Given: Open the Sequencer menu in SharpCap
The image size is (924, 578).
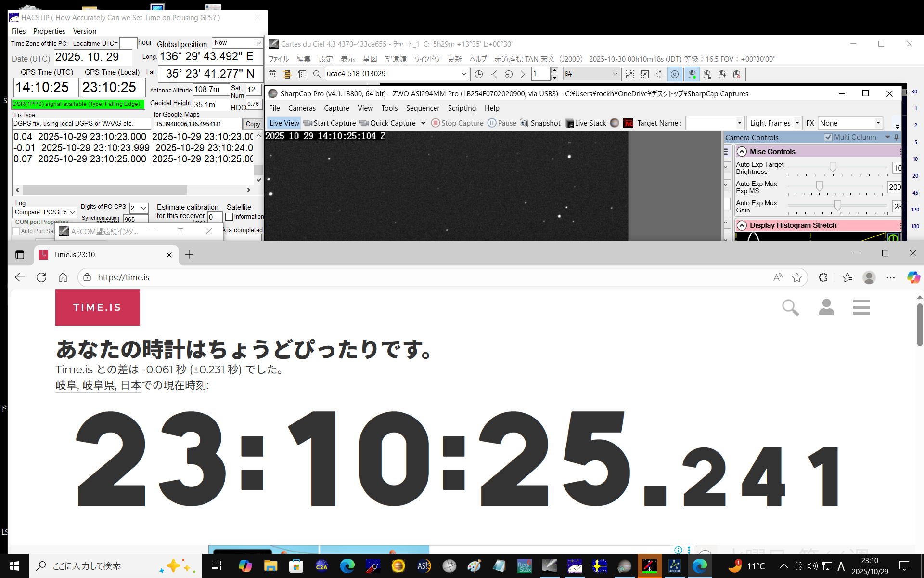Looking at the screenshot, I should tap(423, 108).
